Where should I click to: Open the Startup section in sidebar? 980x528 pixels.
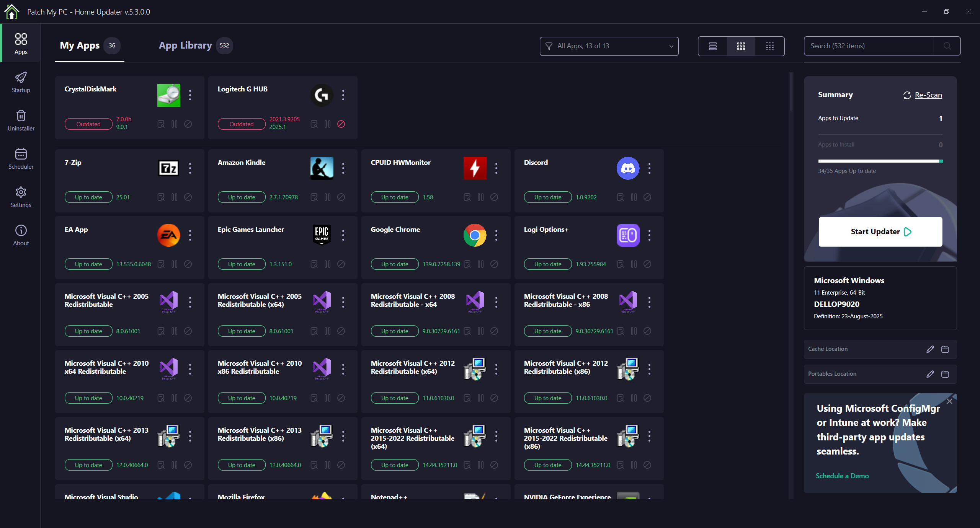21,82
